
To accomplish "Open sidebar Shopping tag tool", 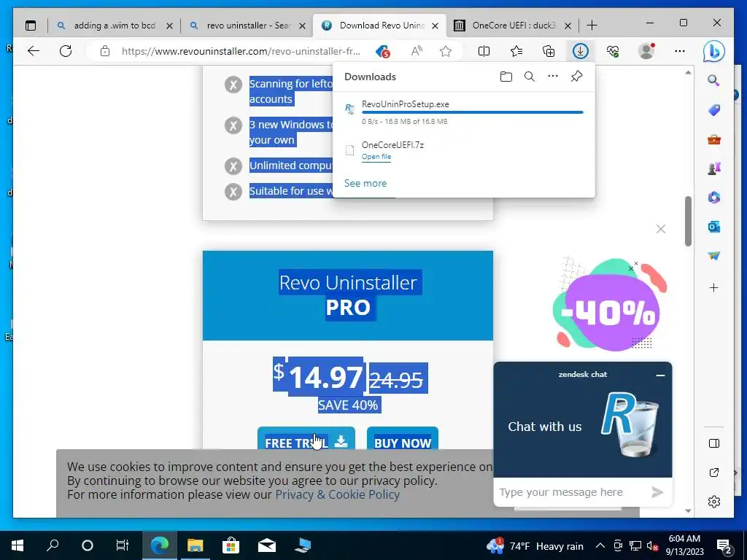I will point(713,110).
